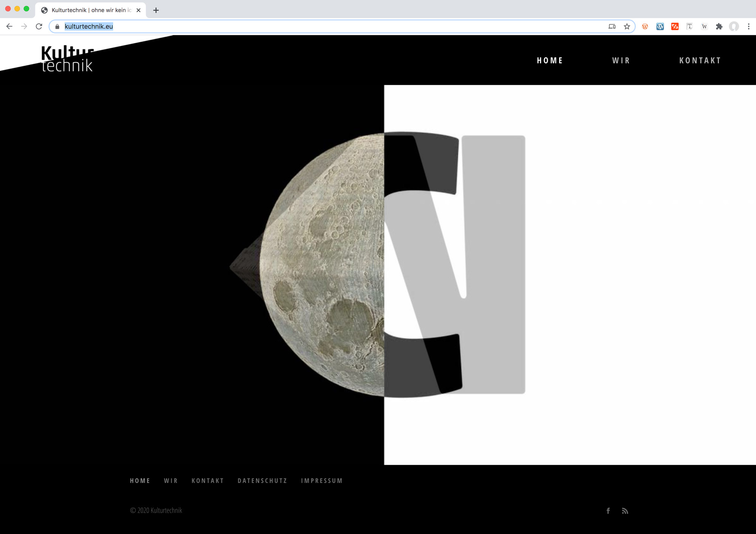
Task: Open the Extensions puzzle piece menu
Action: point(719,26)
